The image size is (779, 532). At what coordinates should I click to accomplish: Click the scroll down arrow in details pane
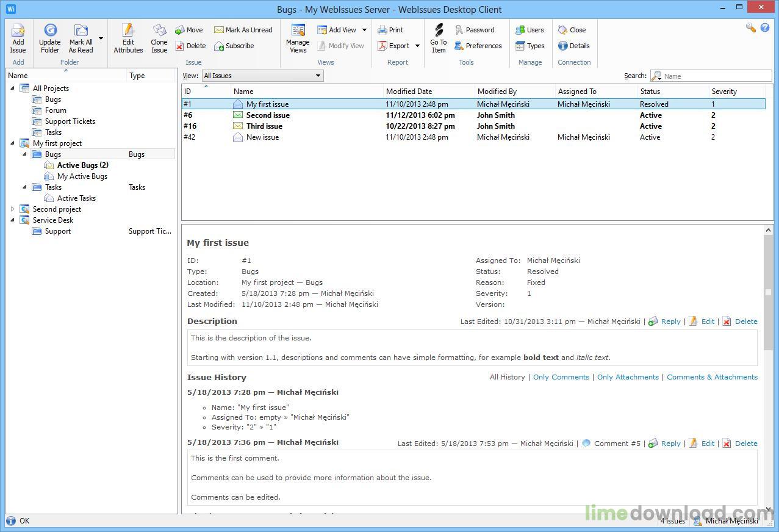click(x=769, y=508)
